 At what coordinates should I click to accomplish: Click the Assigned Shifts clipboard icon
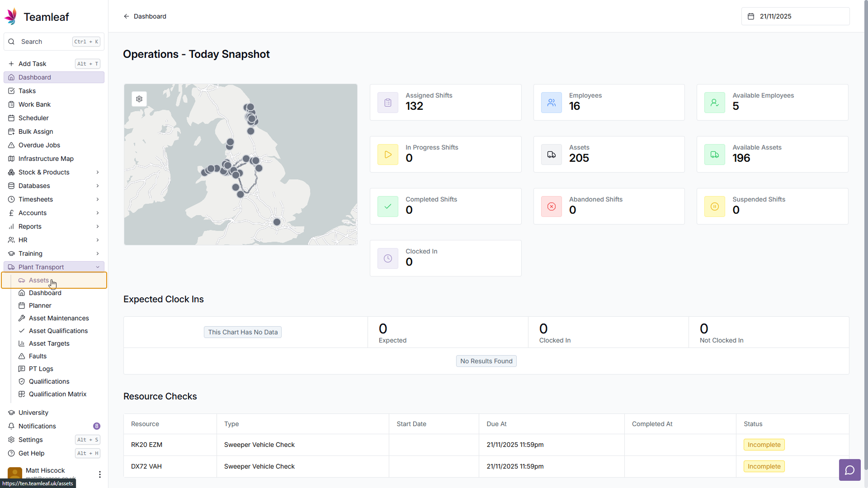click(x=388, y=103)
